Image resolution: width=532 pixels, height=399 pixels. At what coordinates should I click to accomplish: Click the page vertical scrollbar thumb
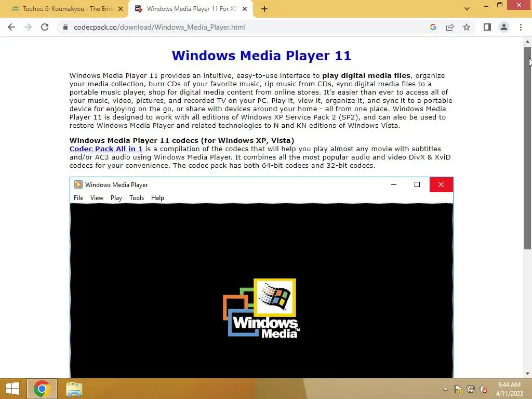(x=527, y=148)
